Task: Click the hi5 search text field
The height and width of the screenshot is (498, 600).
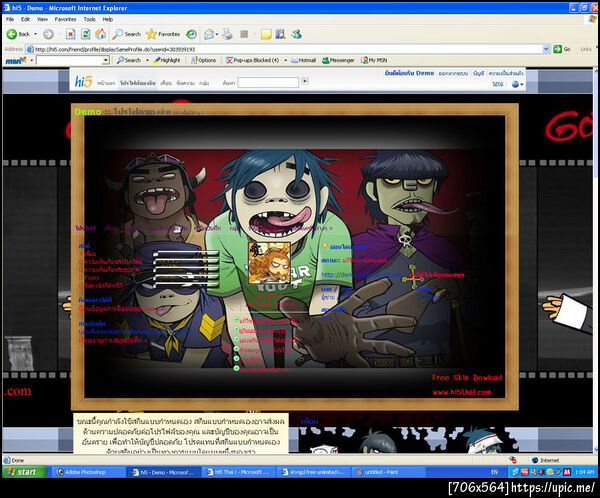Action: coord(268,82)
